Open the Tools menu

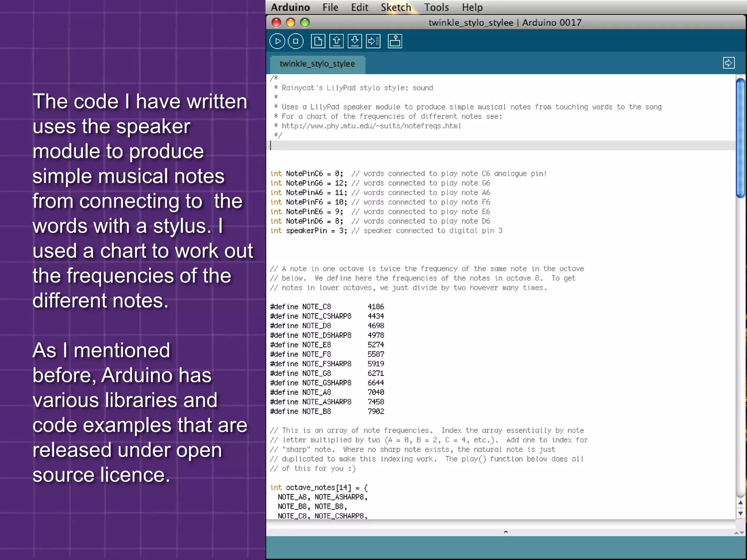(437, 7)
